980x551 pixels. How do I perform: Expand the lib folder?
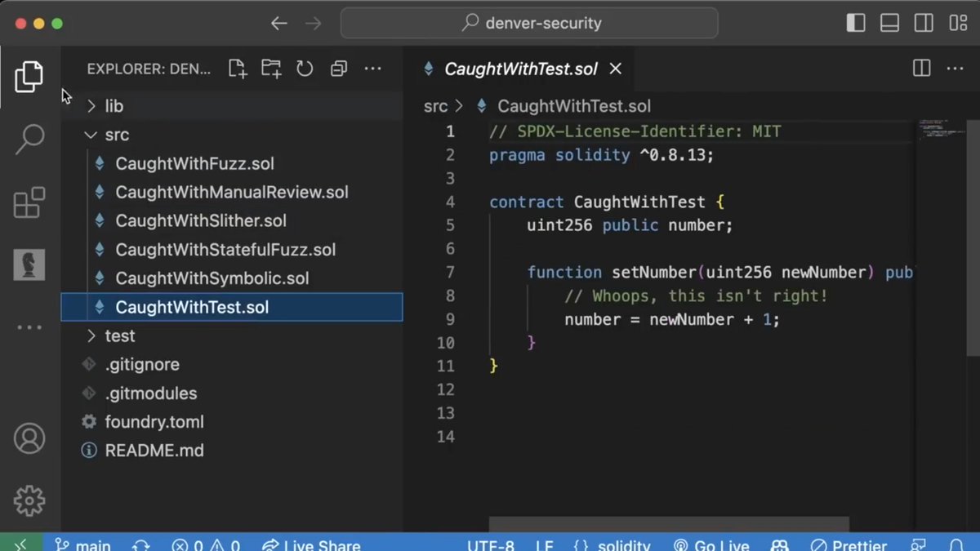coord(232,106)
